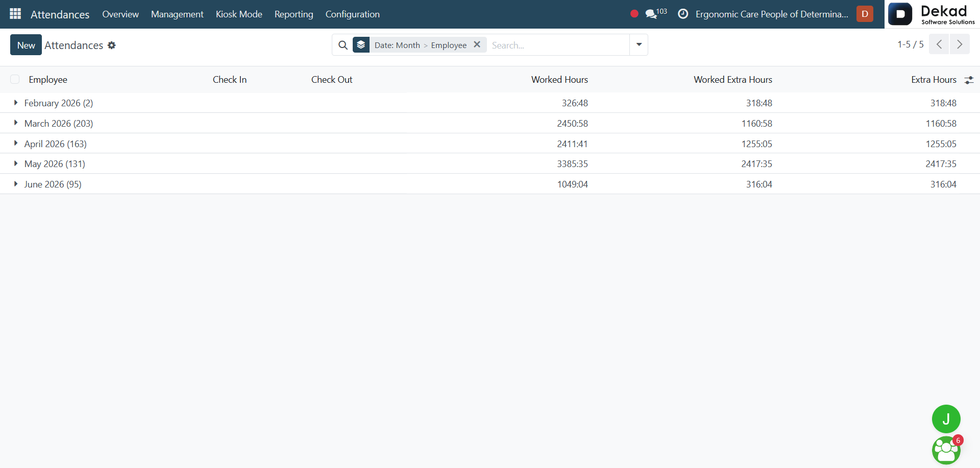980x468 pixels.
Task: Click the Dekad Software Solutions logo
Action: tap(932, 14)
